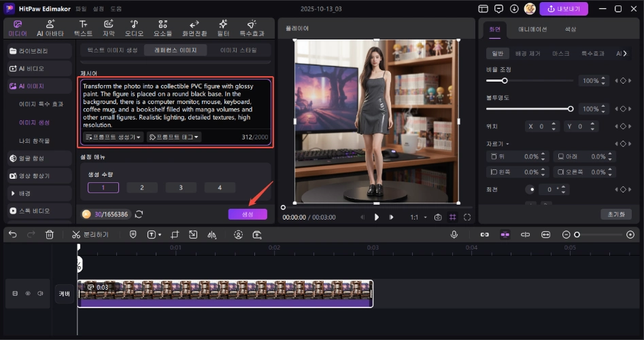
Task: Click the mirror flip icon in timeline toolbar
Action: (x=211, y=235)
